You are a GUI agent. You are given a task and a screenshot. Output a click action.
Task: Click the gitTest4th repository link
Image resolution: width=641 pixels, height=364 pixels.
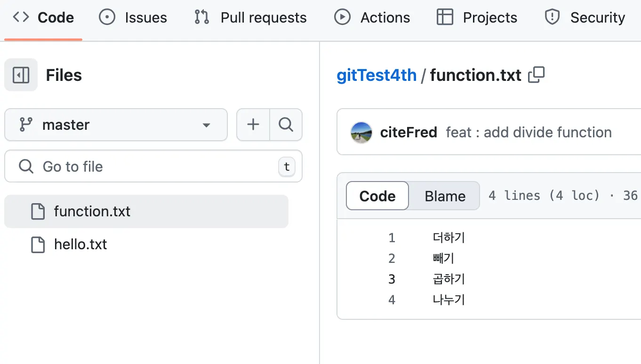click(377, 75)
